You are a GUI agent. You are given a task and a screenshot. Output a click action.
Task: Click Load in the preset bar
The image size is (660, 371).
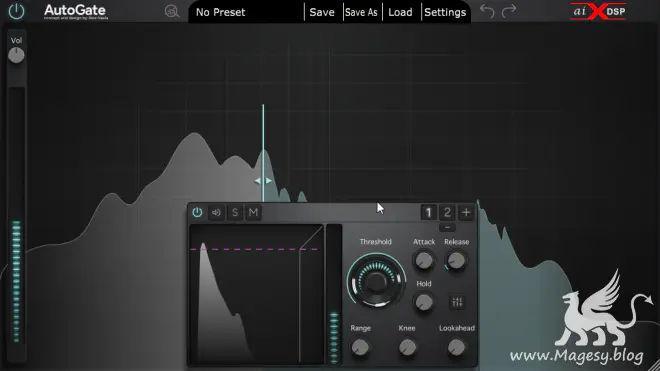point(400,12)
